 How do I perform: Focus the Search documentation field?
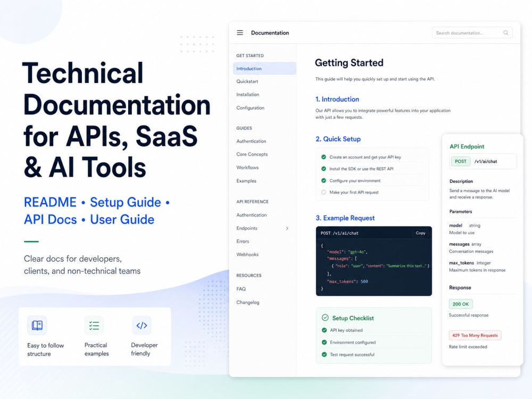[472, 33]
